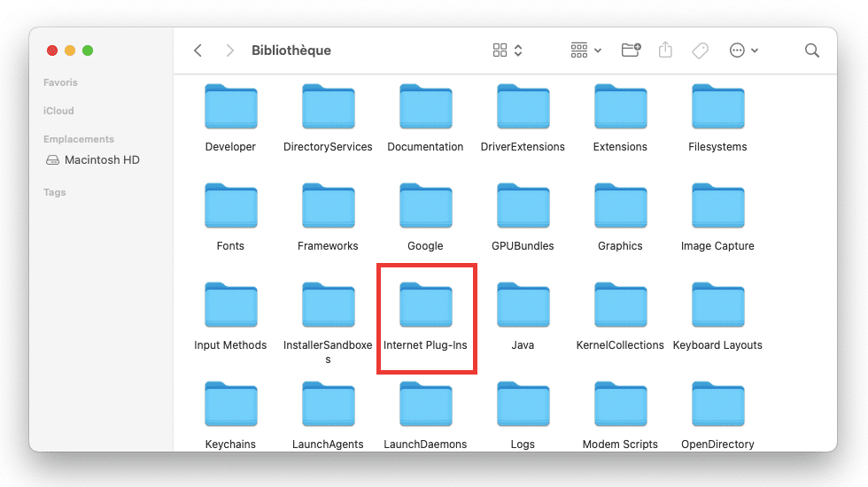Open the icon view switcher dropdown
The image size is (868, 487).
[x=508, y=50]
